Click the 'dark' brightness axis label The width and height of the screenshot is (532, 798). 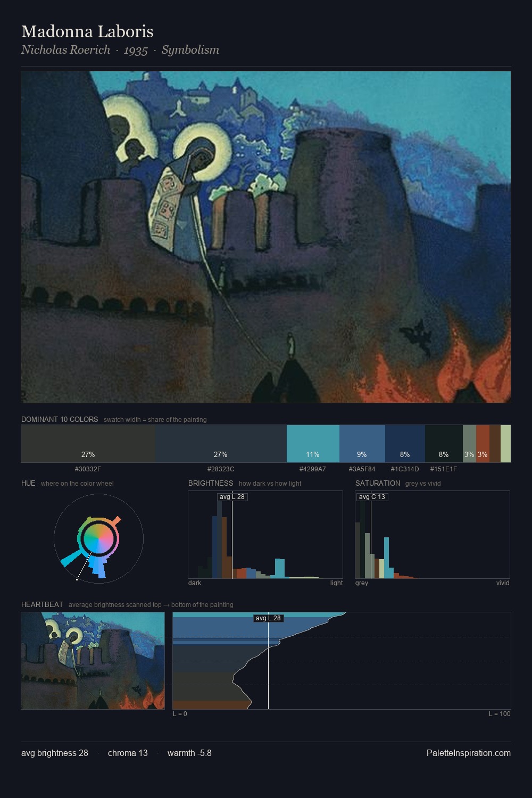(195, 583)
